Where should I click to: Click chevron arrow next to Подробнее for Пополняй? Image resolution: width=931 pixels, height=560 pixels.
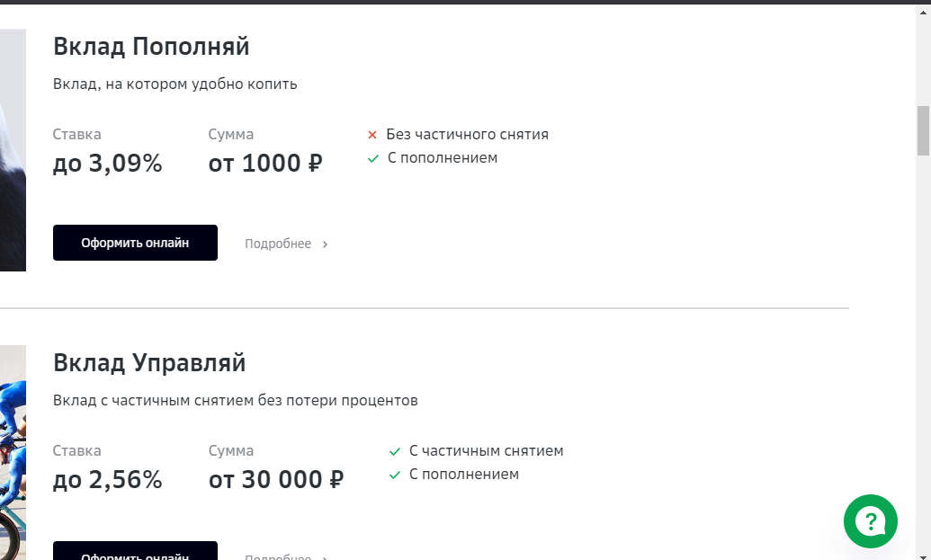(325, 244)
